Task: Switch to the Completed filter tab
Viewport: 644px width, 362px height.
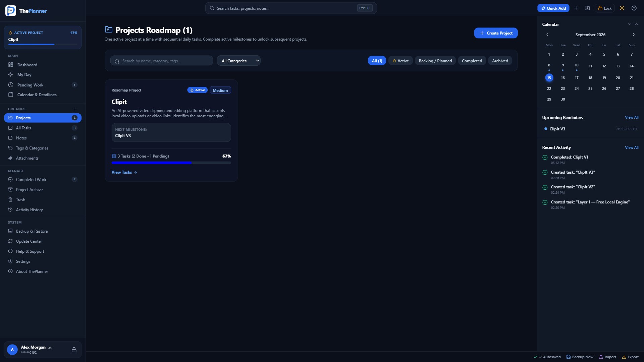Action: (472, 61)
